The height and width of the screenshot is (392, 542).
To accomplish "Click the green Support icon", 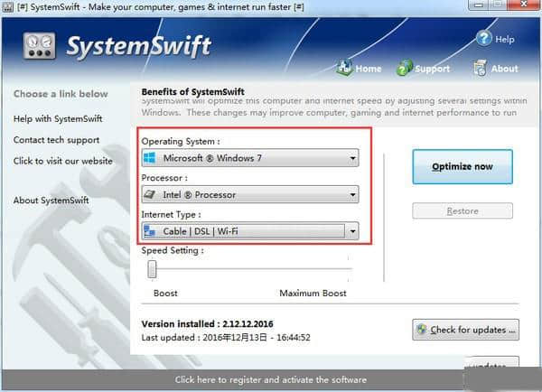I will point(404,68).
